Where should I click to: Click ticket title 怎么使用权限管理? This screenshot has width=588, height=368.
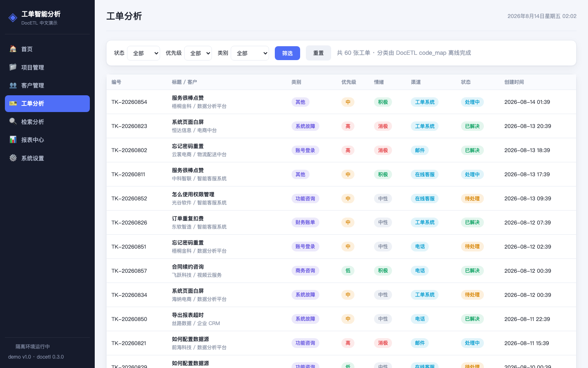[x=193, y=194]
